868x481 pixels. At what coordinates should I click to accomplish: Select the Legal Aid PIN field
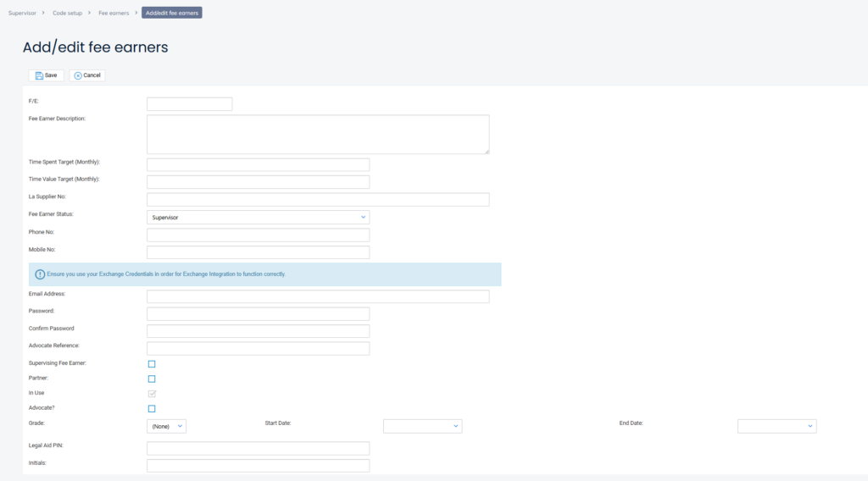(x=258, y=448)
